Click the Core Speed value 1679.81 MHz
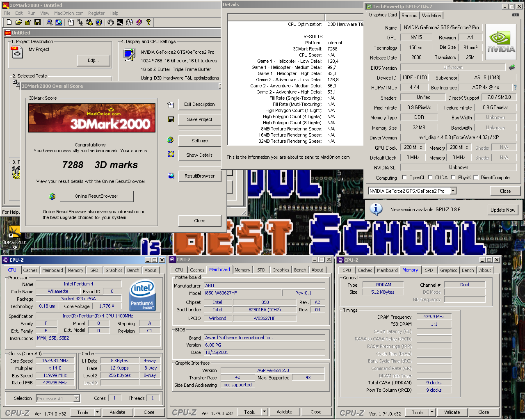This screenshot has width=525, height=420. [x=55, y=361]
